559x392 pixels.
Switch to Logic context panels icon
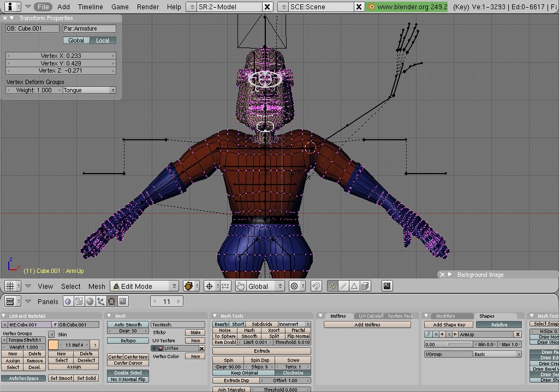tap(68, 301)
